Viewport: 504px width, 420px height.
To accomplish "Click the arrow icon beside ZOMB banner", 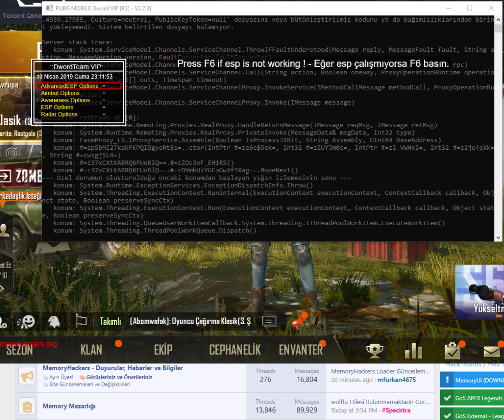I will pos(5,176).
